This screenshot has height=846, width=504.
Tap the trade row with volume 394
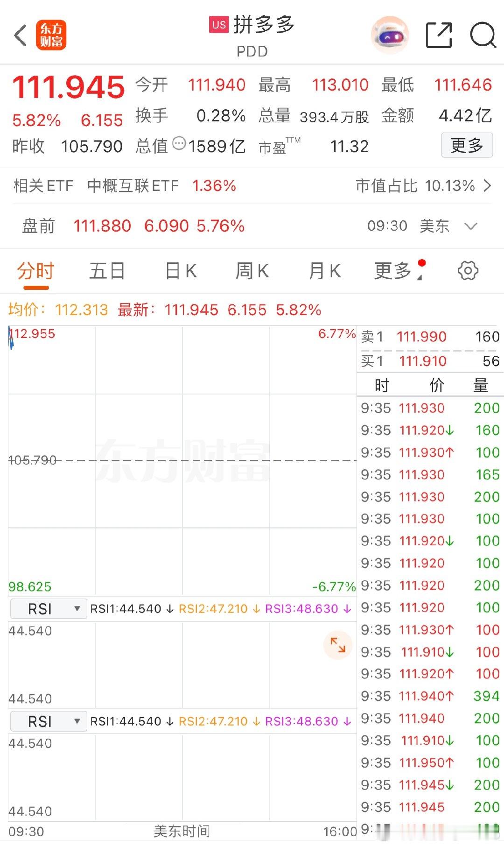click(x=430, y=696)
